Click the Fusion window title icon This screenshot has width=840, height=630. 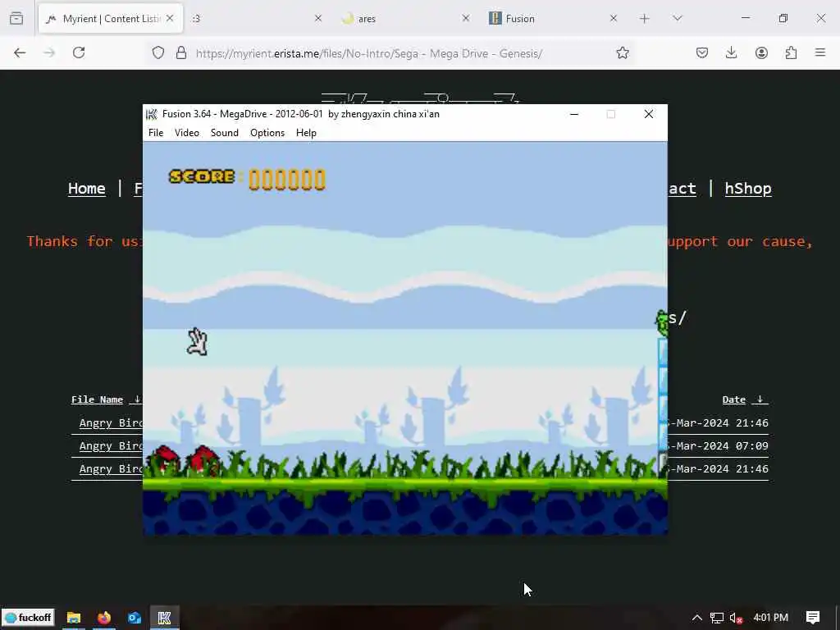tap(152, 114)
